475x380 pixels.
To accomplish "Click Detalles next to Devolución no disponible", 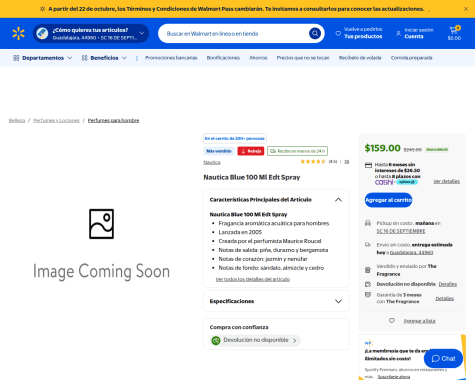I will point(448,284).
